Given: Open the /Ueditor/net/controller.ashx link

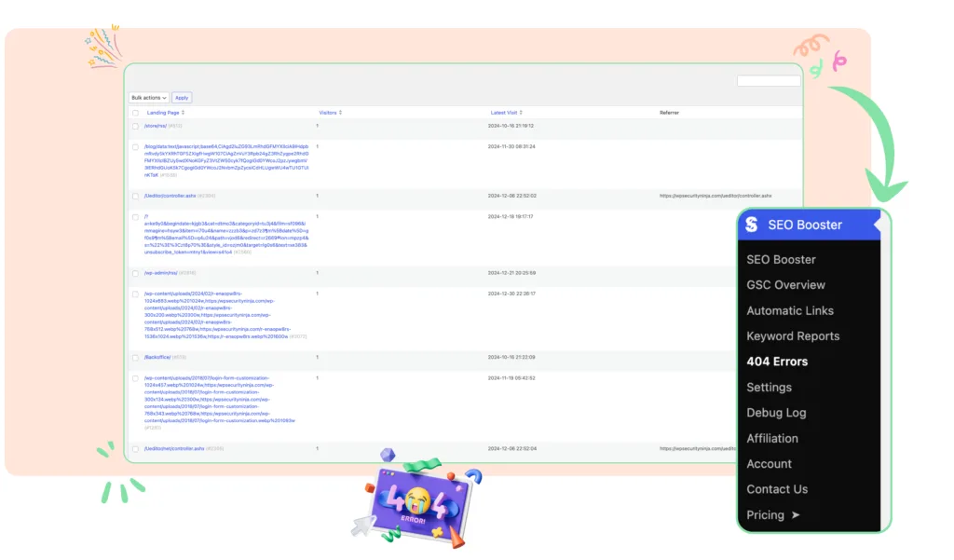Looking at the screenshot, I should (x=174, y=448).
